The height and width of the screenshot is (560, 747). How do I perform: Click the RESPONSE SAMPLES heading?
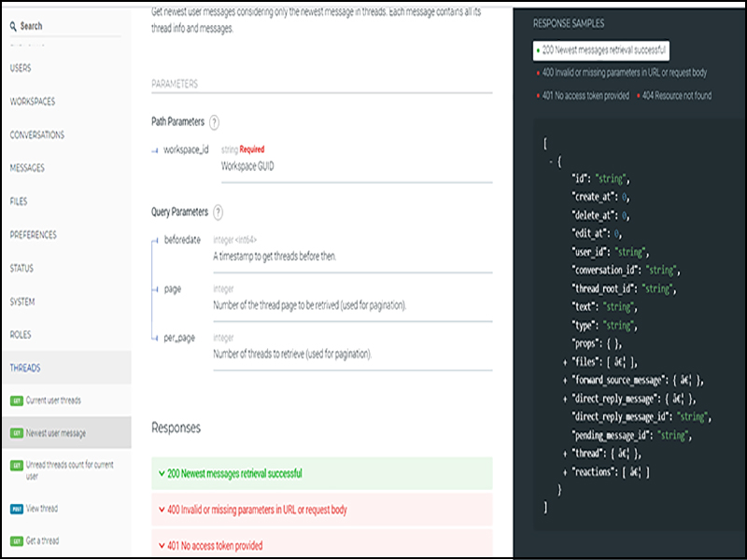coord(569,23)
